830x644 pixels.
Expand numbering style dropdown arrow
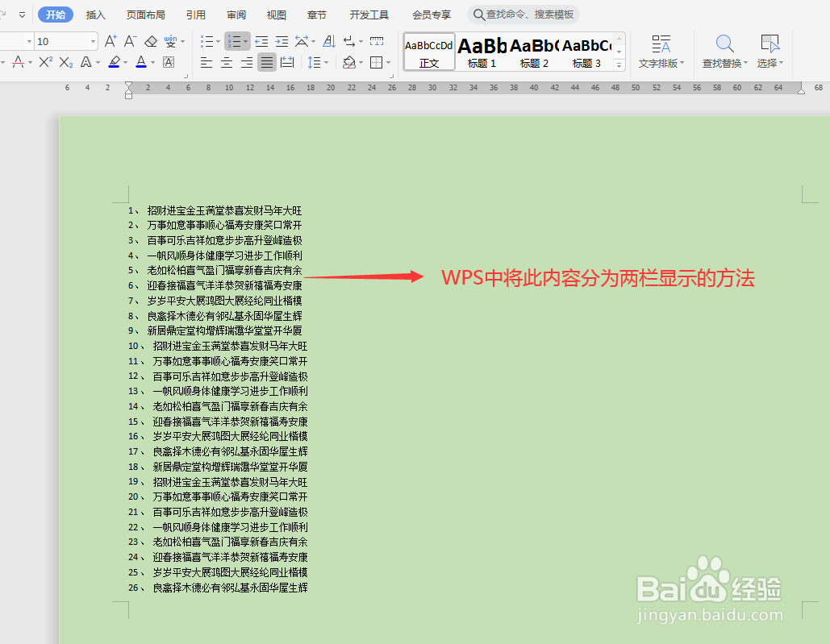click(245, 41)
